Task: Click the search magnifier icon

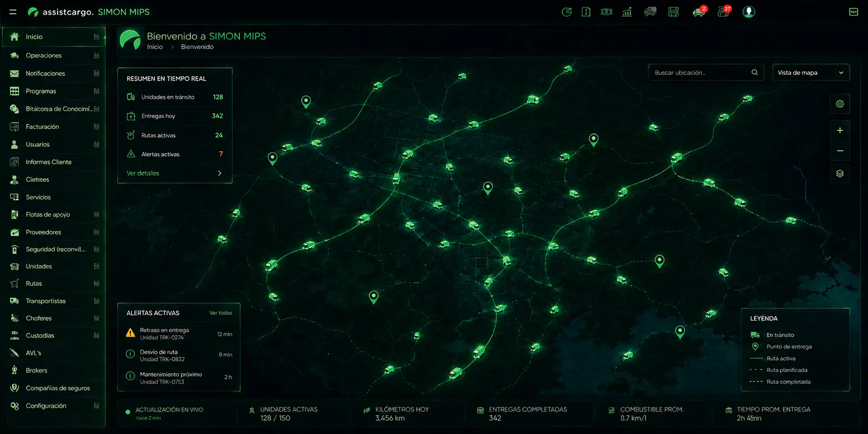Action: [754, 72]
